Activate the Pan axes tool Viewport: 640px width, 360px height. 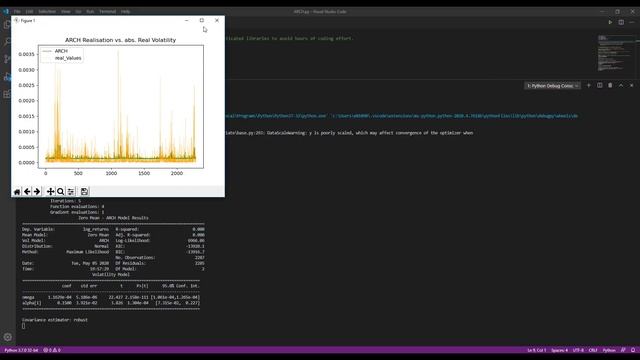click(x=50, y=191)
